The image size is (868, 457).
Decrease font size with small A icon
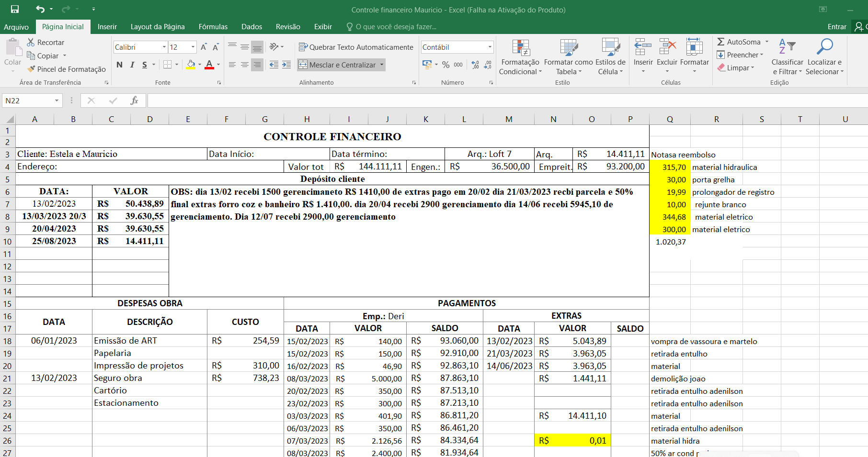click(x=216, y=47)
